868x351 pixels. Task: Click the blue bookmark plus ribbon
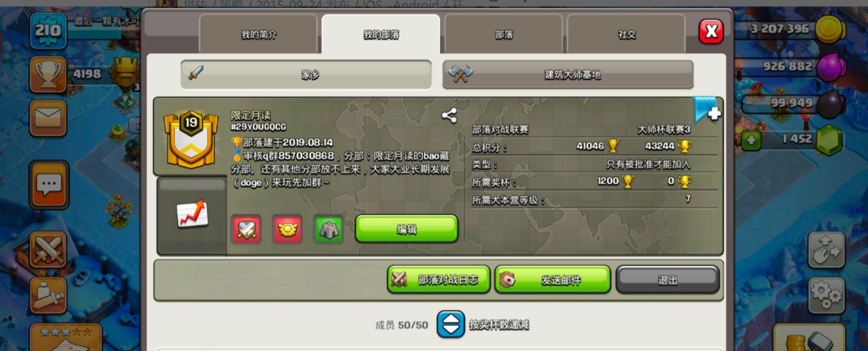pyautogui.click(x=707, y=111)
